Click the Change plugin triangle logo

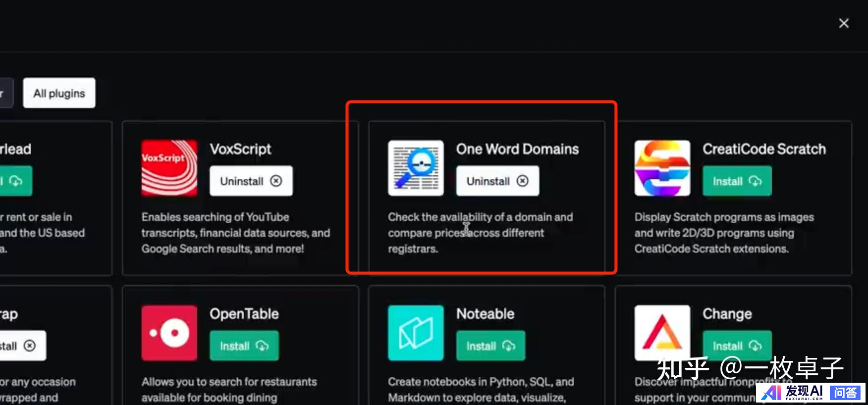coord(662,333)
